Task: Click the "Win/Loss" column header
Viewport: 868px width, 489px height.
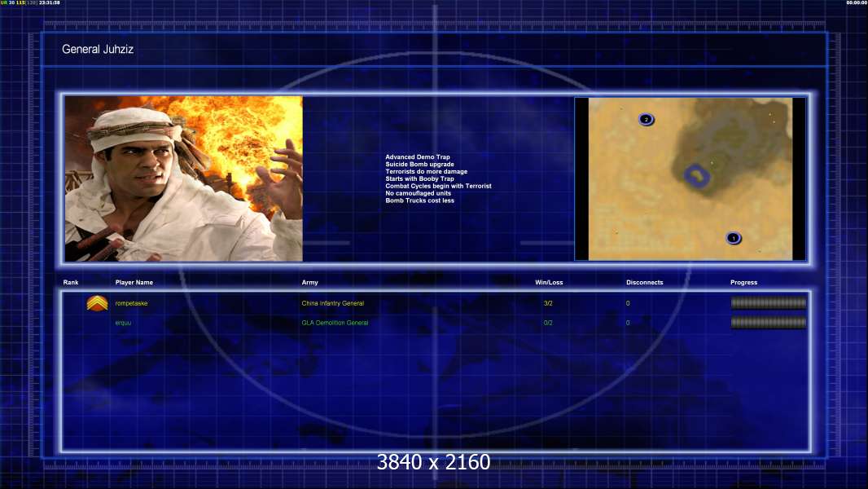Action: [x=549, y=283]
